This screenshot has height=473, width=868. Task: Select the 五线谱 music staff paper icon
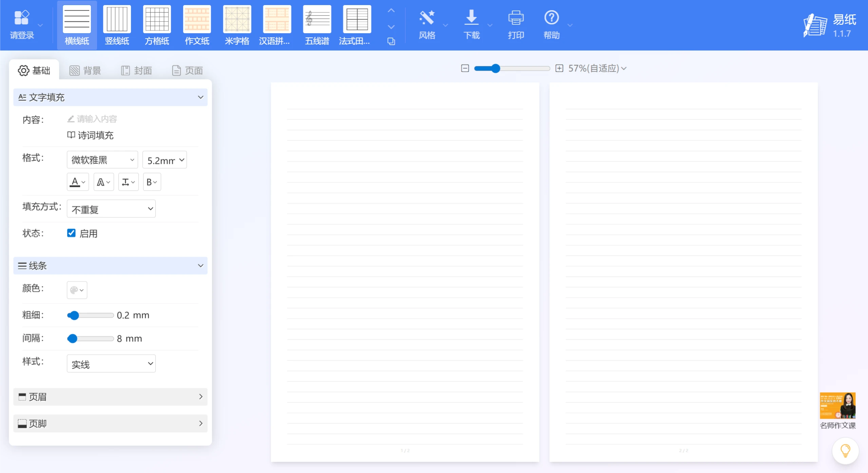[317, 20]
